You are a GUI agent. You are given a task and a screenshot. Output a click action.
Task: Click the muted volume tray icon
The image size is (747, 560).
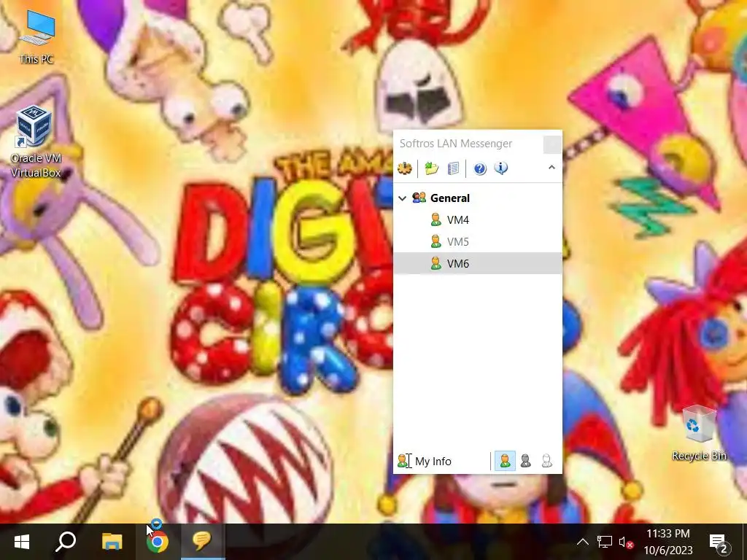[626, 542]
